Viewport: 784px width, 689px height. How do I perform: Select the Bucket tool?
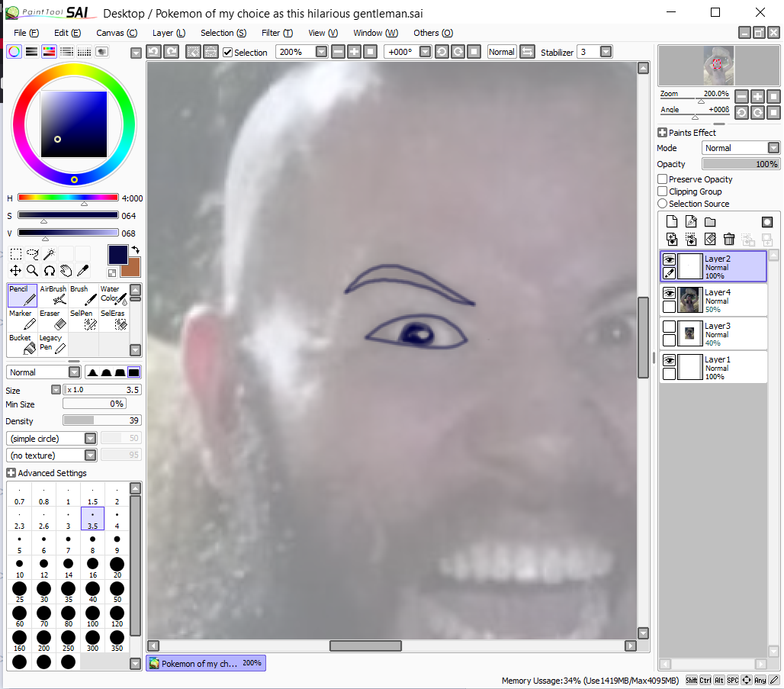click(x=22, y=344)
